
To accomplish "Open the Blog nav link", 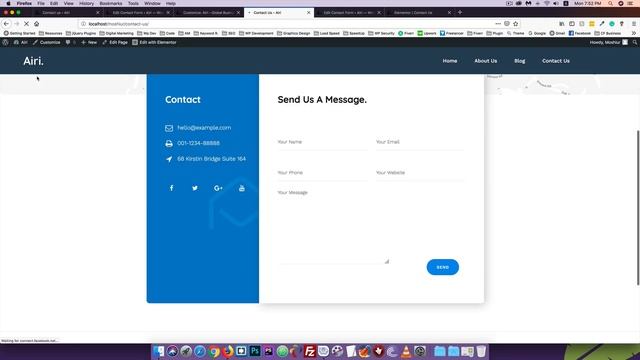I will [x=520, y=61].
